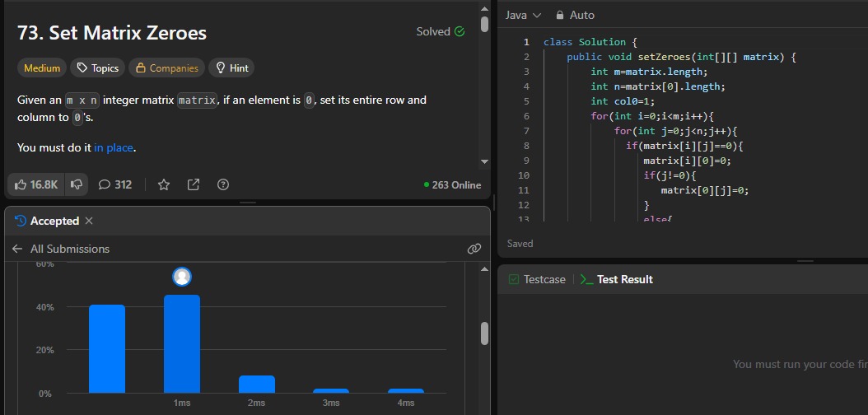Image resolution: width=868 pixels, height=415 pixels.
Task: Click code line 'matrix[0][j]=0;'
Action: 705,190
